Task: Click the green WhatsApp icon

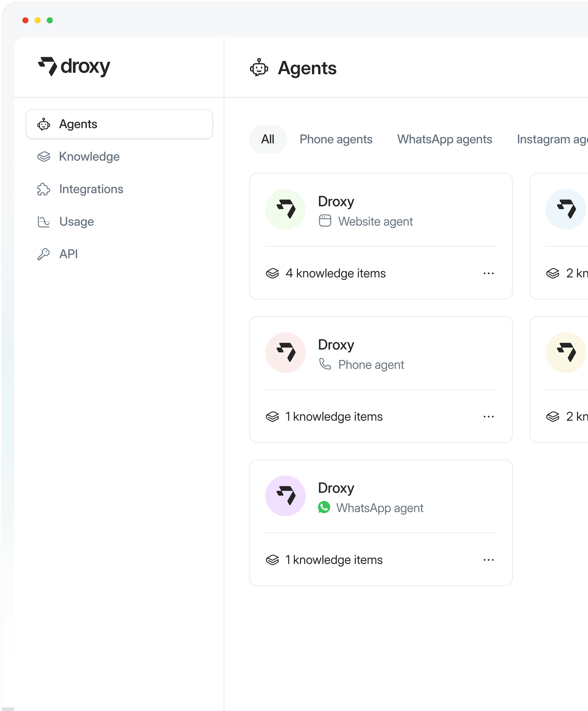Action: (324, 508)
